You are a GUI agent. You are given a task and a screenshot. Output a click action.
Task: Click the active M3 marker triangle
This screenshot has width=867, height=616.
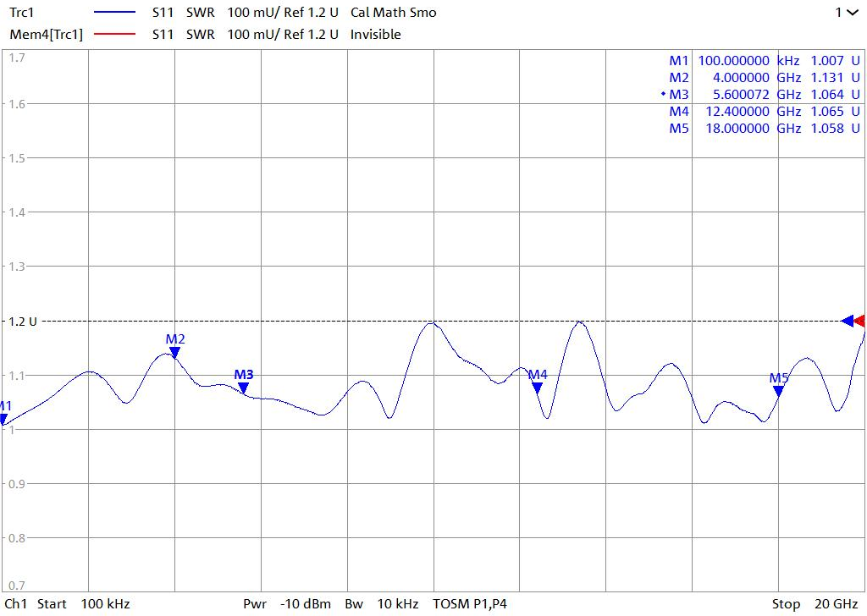coord(244,388)
